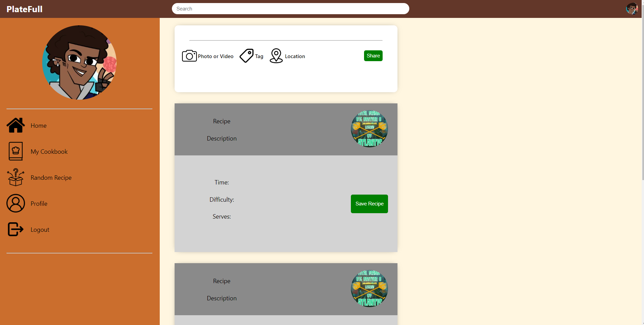Click the Profile person icon
This screenshot has width=644, height=325.
[x=16, y=203]
